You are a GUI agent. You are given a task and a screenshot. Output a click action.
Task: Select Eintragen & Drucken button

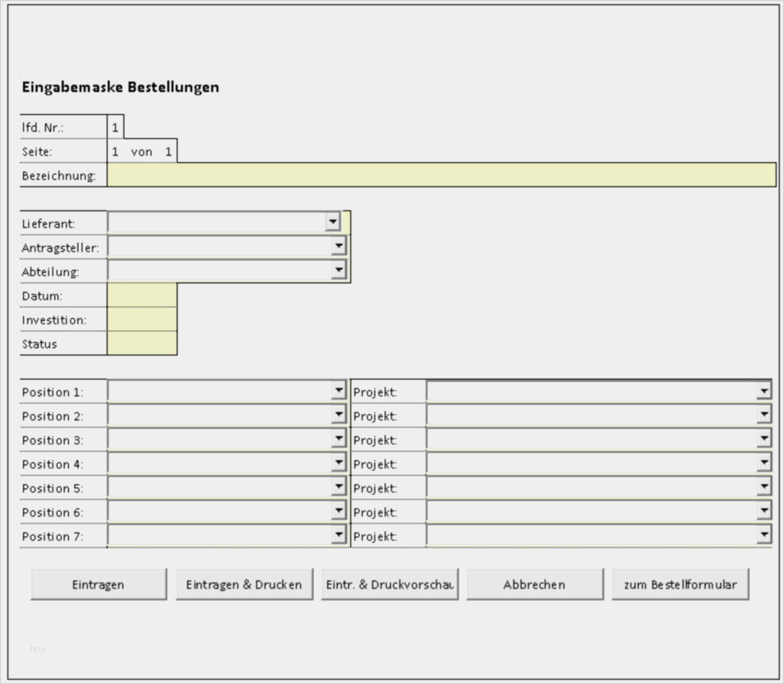[x=244, y=584]
